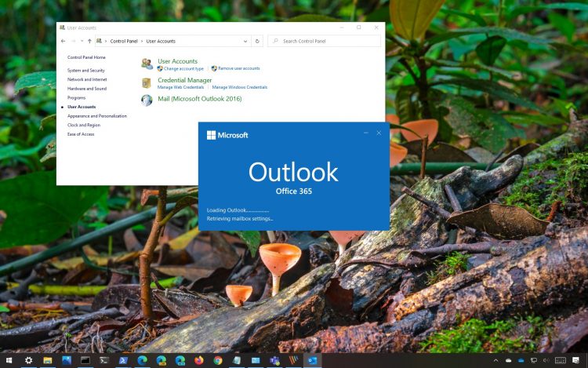
Task: Open the Credential Manager safe icon
Action: click(147, 82)
